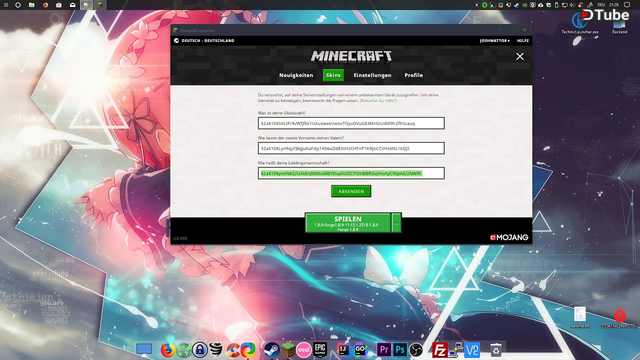Open Epic Games launcher in dock

click(x=320, y=350)
